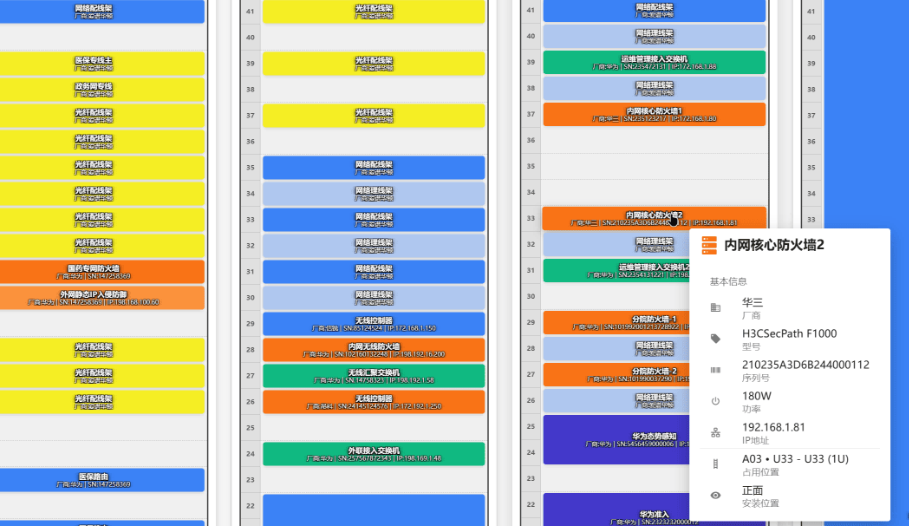
Task: Select the 光纤配线架 at U37 in the wireless rack
Action: pyautogui.click(x=374, y=116)
